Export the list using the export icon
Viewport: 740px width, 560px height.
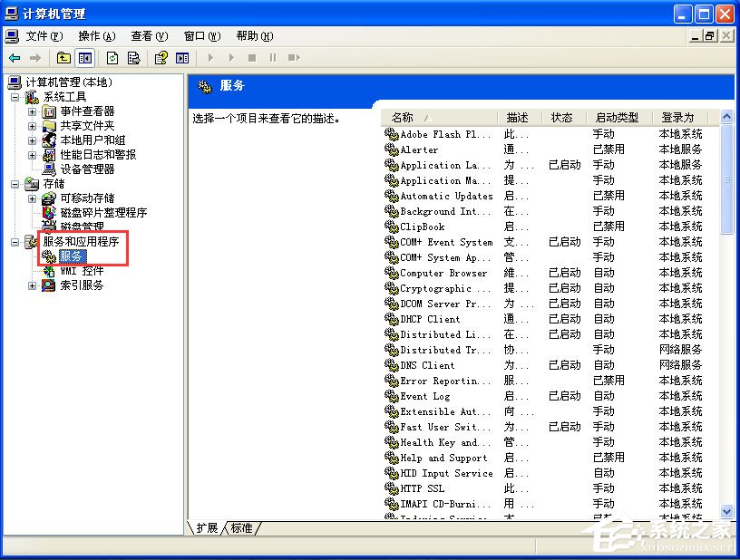click(x=133, y=57)
